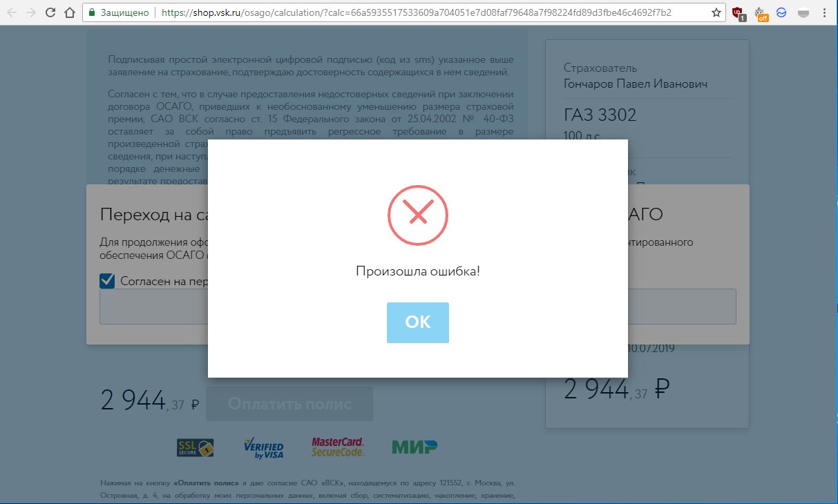Click the МИР payment logo
The image size is (838, 504).
(415, 447)
